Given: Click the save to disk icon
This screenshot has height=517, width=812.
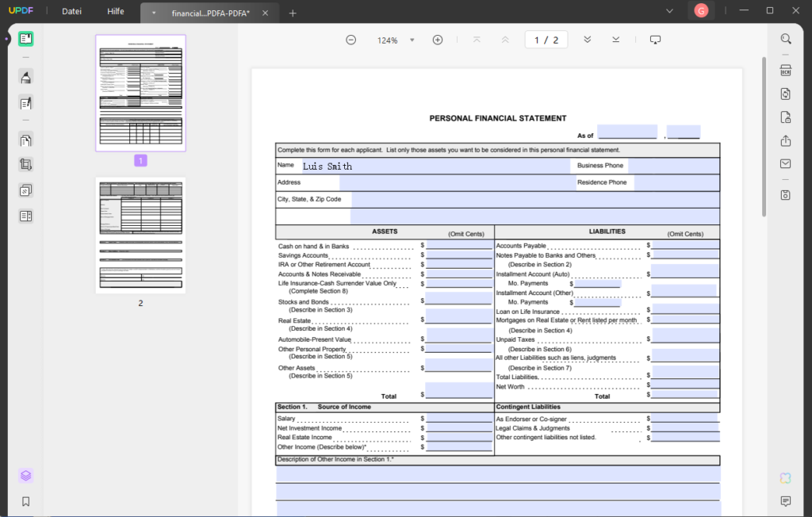Looking at the screenshot, I should coord(785,195).
